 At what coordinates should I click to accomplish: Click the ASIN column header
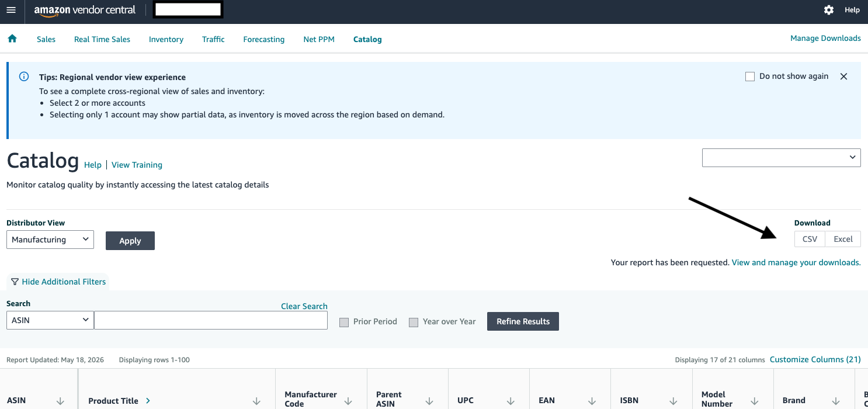pyautogui.click(x=16, y=401)
